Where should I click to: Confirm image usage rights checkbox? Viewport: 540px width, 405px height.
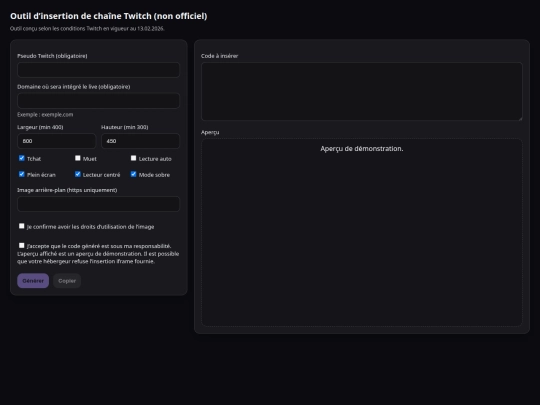[x=22, y=226]
